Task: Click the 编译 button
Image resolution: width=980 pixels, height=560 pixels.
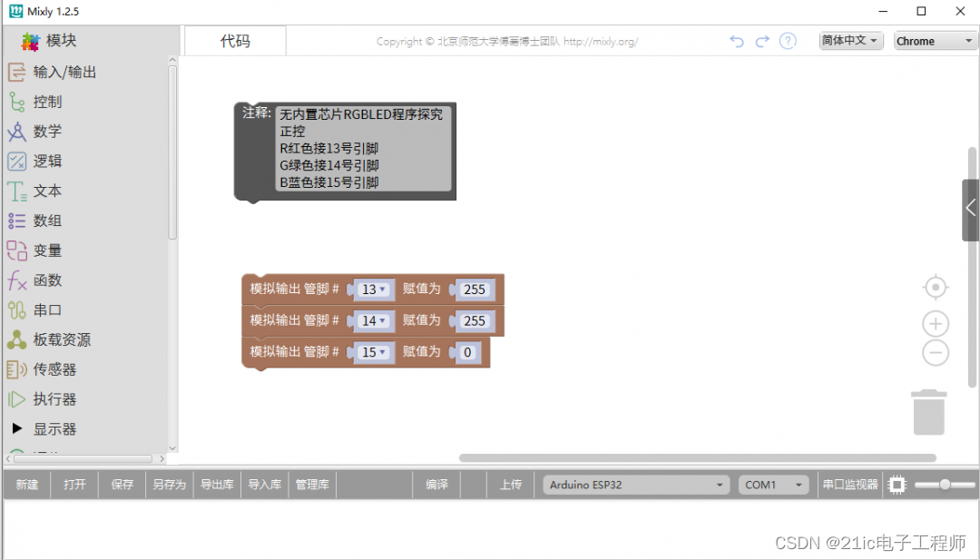Action: point(436,485)
